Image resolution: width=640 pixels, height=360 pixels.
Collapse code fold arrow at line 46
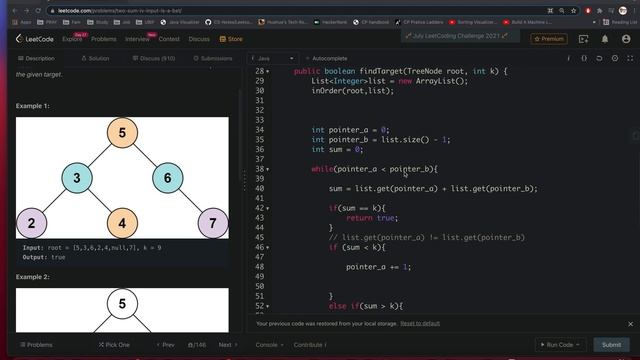point(268,248)
